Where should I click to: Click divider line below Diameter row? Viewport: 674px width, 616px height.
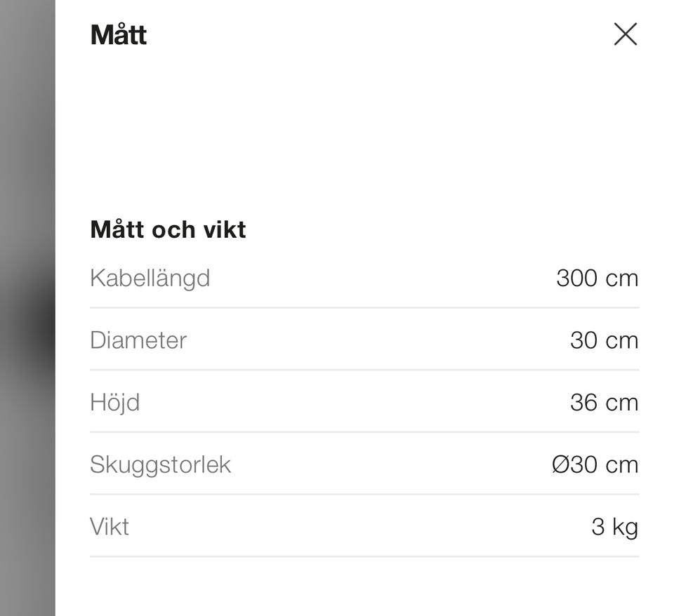364,370
